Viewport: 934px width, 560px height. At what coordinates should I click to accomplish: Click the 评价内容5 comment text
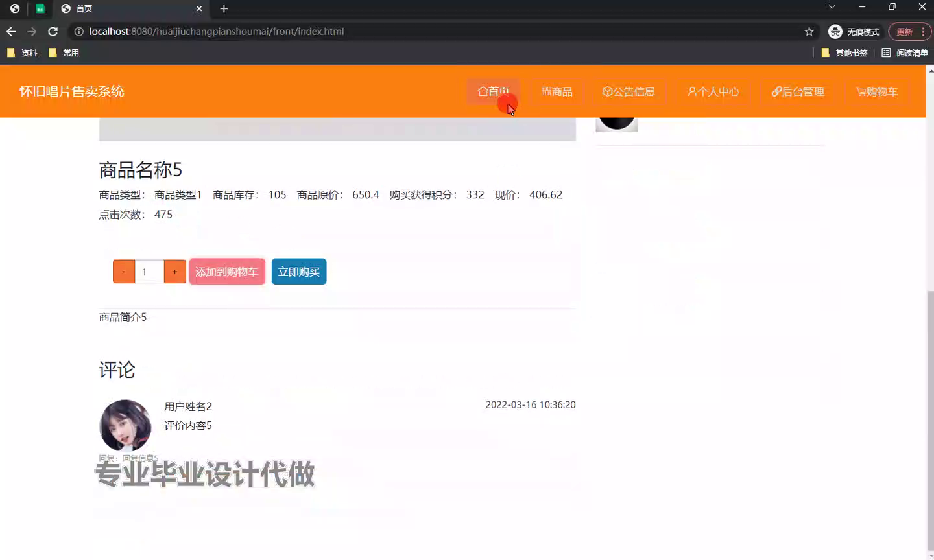coord(188,426)
